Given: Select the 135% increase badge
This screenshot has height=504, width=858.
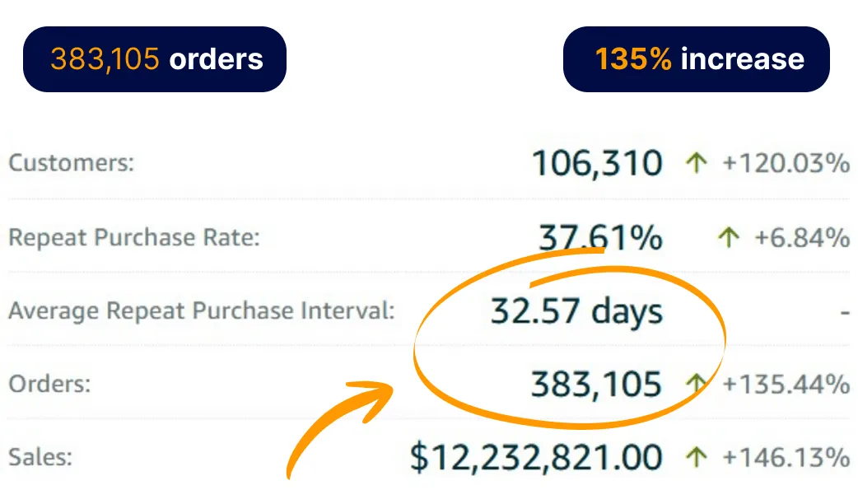Looking at the screenshot, I should 696,59.
